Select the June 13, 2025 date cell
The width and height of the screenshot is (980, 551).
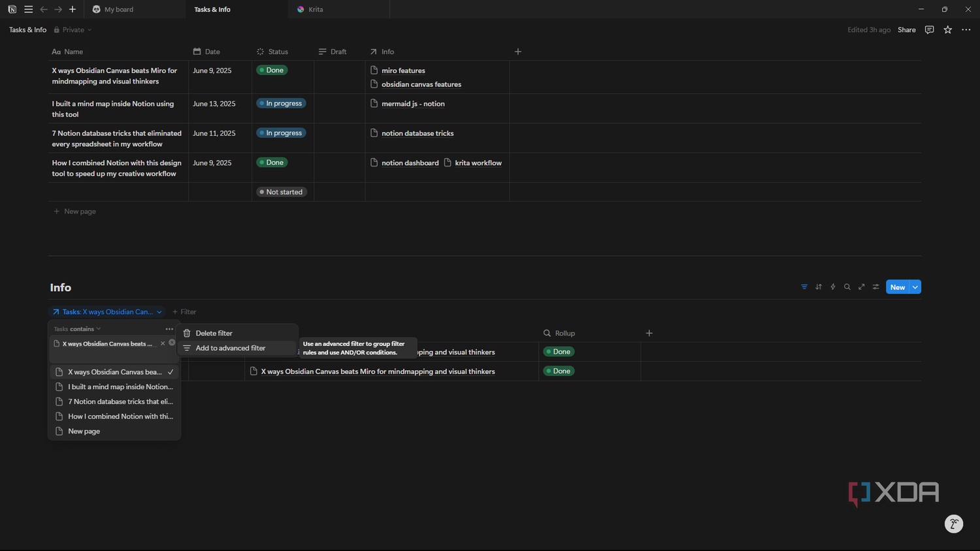click(x=220, y=108)
